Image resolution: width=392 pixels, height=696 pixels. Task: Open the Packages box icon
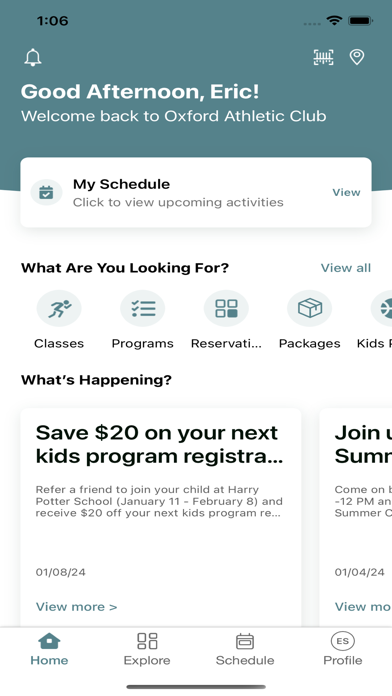[309, 308]
